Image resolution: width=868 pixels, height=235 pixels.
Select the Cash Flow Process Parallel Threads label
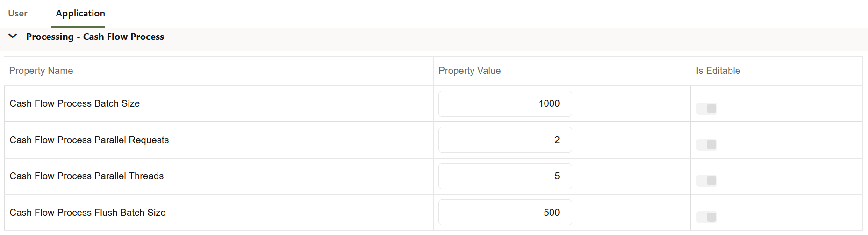pos(87,176)
